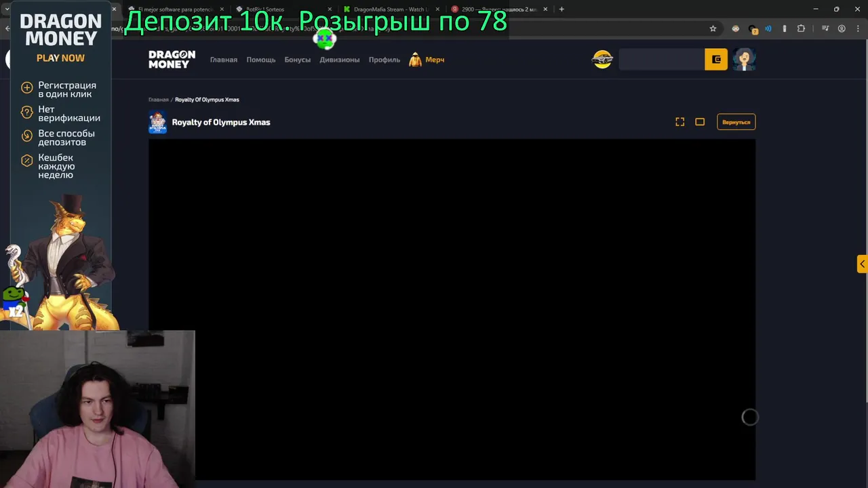This screenshot has height=488, width=868.
Task: Open the browser profile account icon
Action: coord(842,28)
